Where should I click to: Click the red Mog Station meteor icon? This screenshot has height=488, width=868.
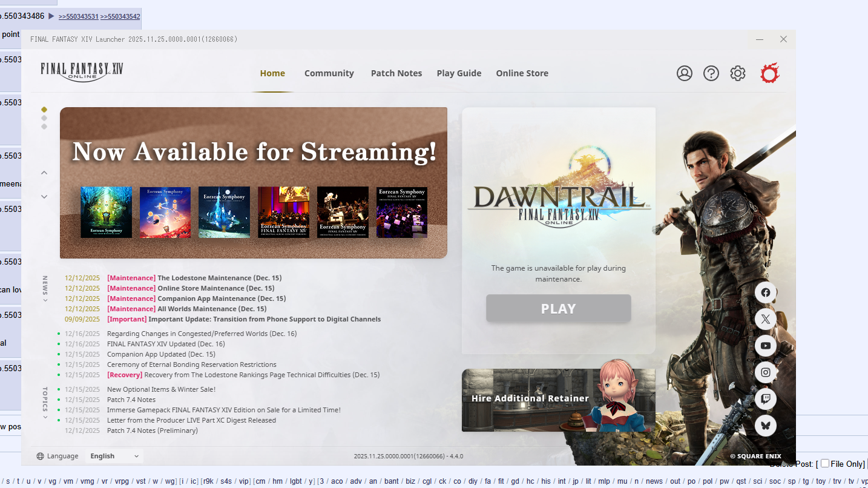[770, 73]
